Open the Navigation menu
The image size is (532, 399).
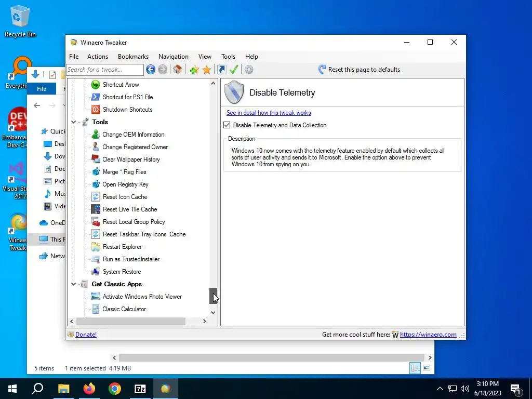pos(174,57)
